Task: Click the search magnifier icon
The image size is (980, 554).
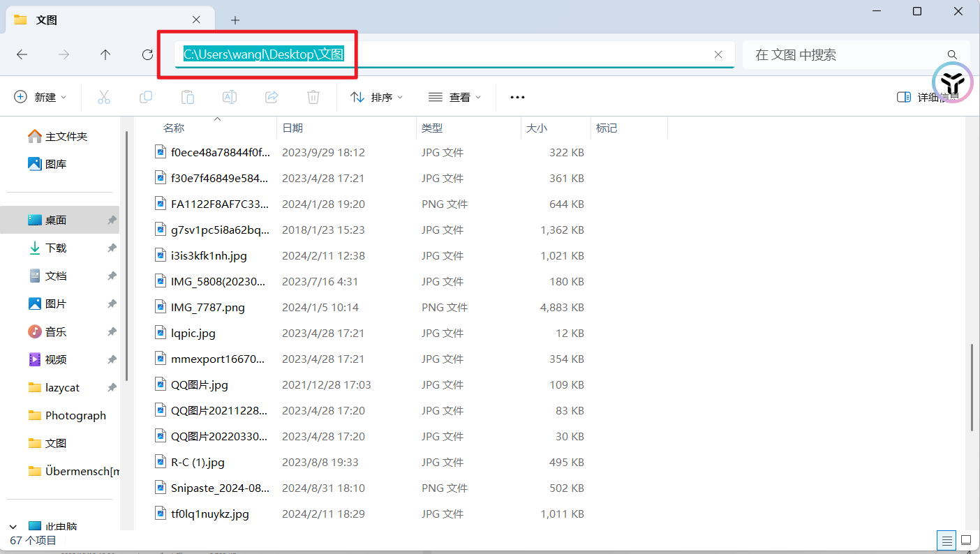Action: 952,54
